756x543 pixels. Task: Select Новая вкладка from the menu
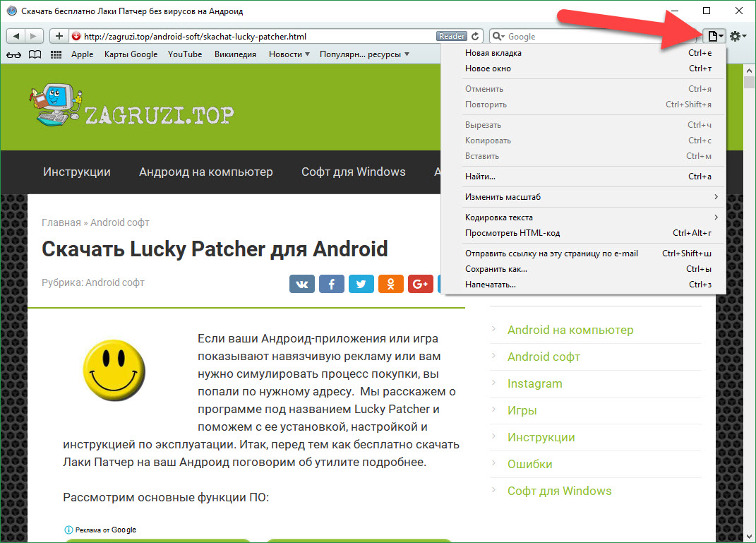click(493, 53)
